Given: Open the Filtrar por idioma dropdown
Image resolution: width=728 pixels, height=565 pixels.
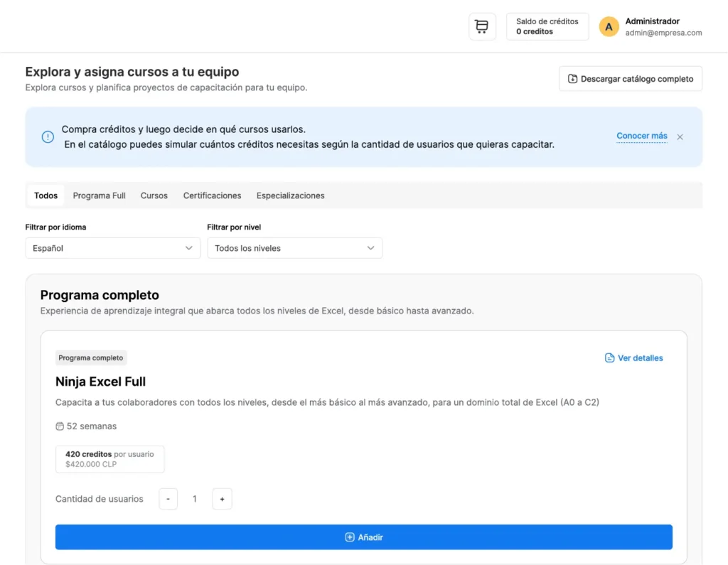Looking at the screenshot, I should pyautogui.click(x=112, y=248).
